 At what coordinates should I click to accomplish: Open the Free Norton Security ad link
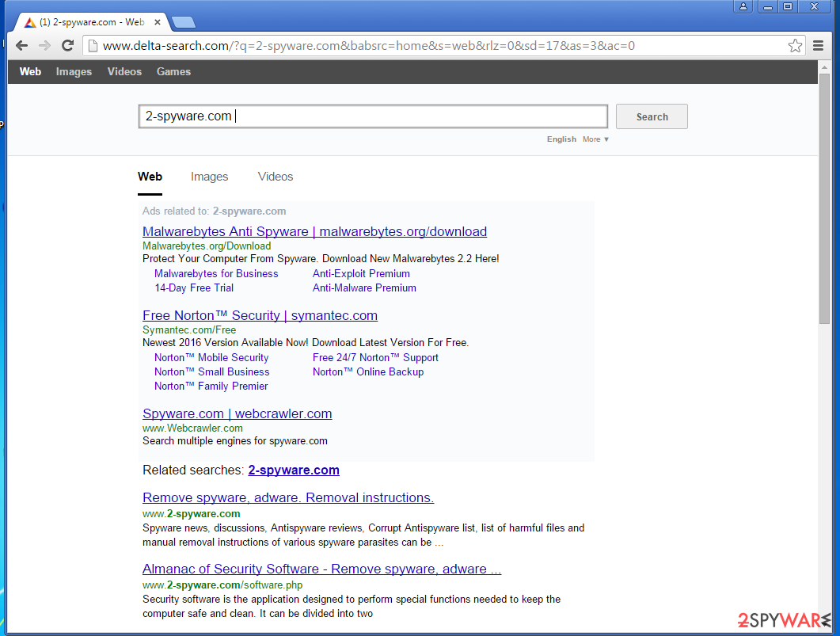(x=260, y=315)
